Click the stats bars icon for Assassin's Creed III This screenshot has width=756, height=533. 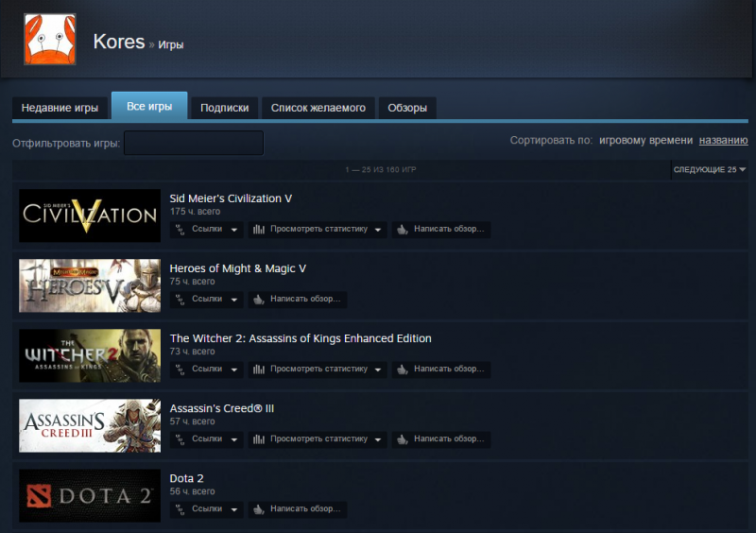(x=259, y=439)
